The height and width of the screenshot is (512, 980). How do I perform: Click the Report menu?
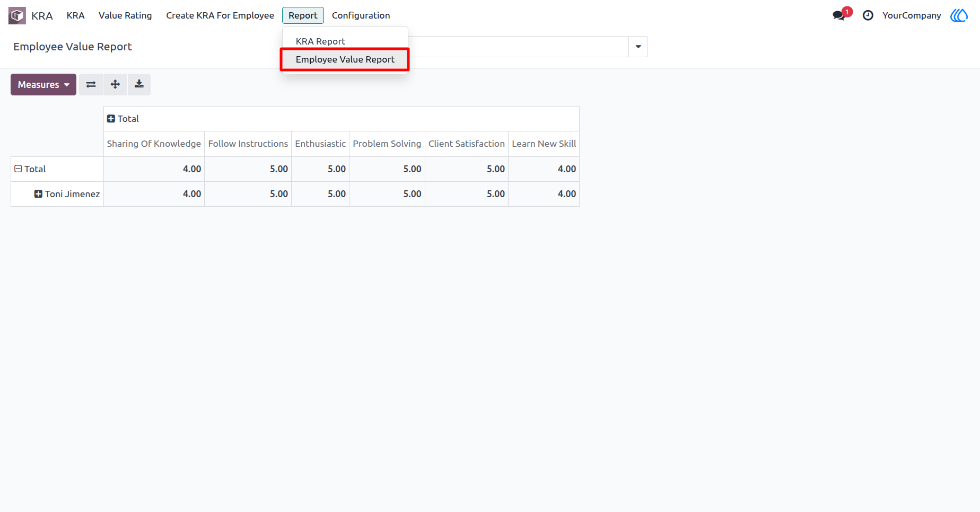click(303, 15)
